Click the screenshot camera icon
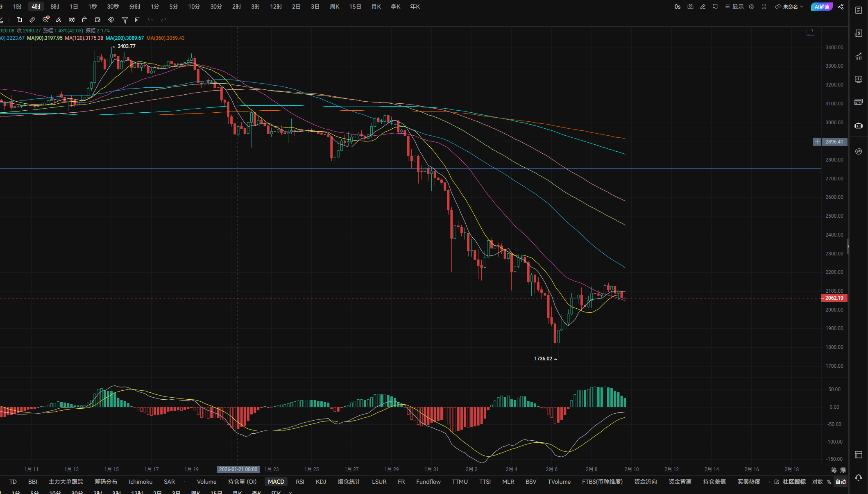 coord(690,7)
